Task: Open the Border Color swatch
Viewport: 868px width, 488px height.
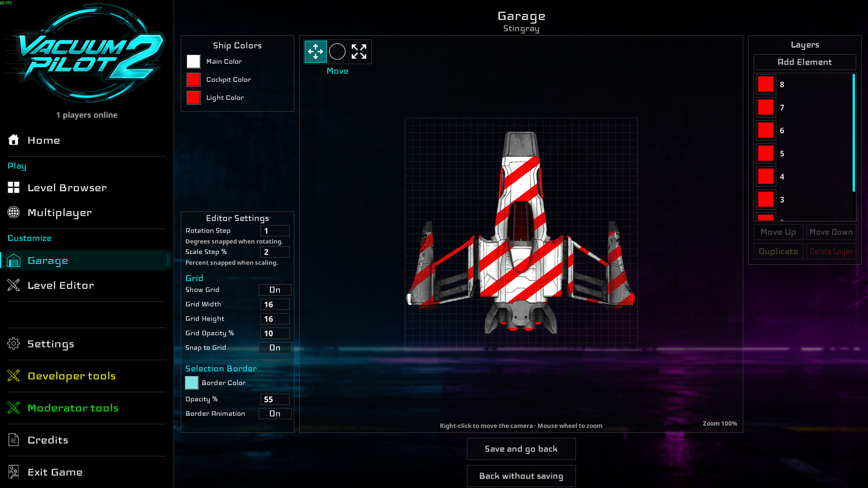Action: coord(192,383)
